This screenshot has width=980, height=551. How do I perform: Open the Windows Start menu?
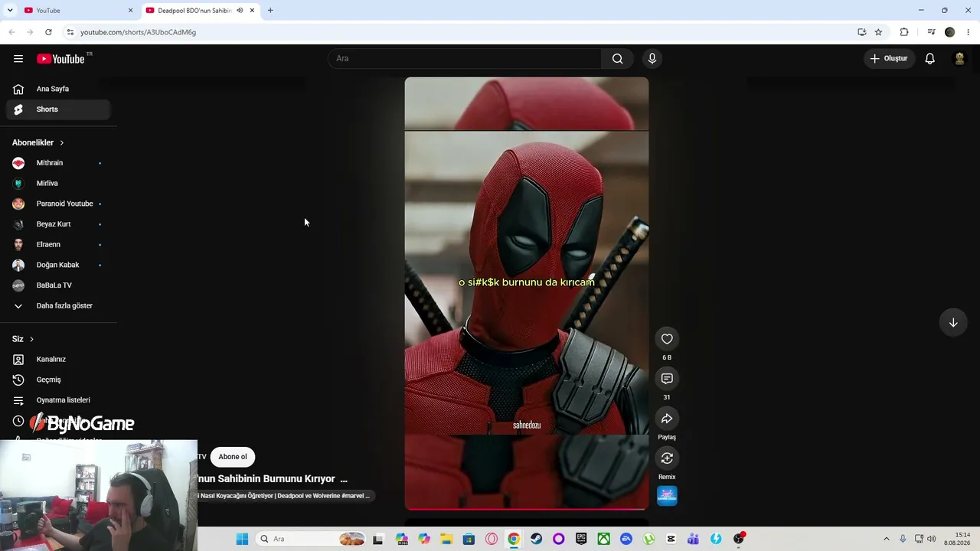tap(242, 539)
